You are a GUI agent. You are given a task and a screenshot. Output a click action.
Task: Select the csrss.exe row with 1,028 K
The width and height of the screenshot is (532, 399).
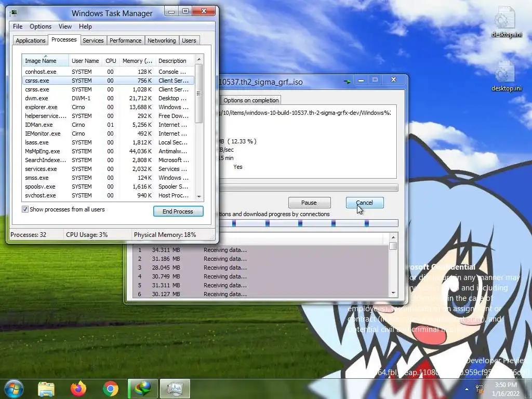108,89
